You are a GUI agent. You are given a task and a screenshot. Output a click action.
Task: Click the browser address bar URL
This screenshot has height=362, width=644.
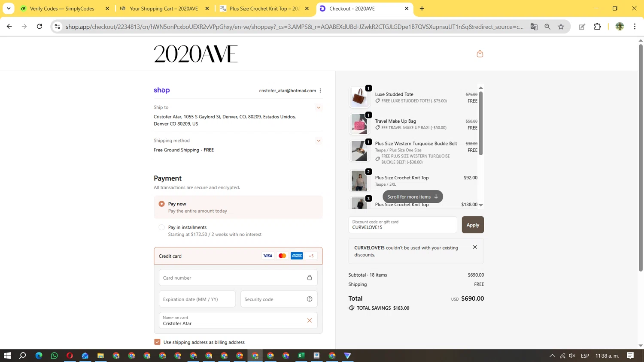pos(295,27)
